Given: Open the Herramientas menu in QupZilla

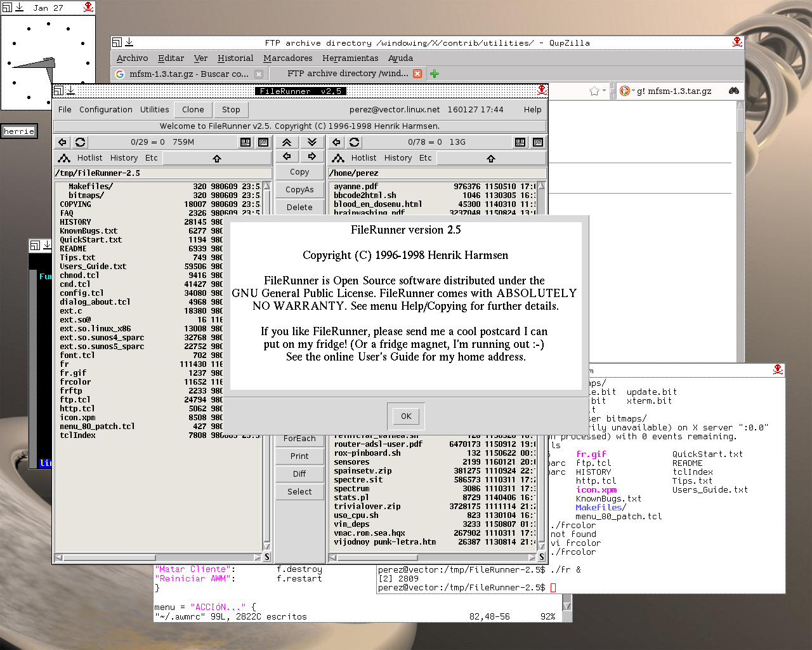Looking at the screenshot, I should (x=350, y=58).
